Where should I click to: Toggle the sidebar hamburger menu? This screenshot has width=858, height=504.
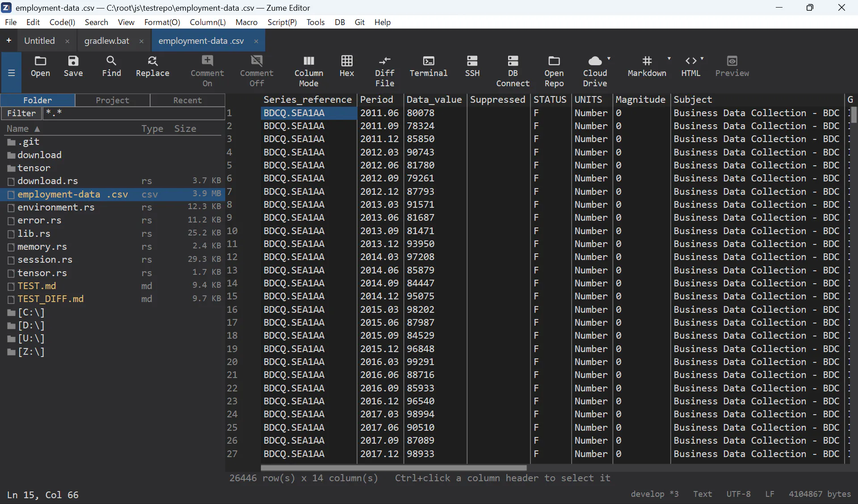coord(12,72)
